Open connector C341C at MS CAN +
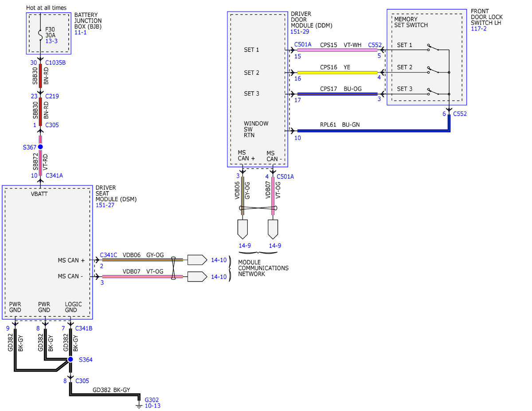 pos(109,255)
